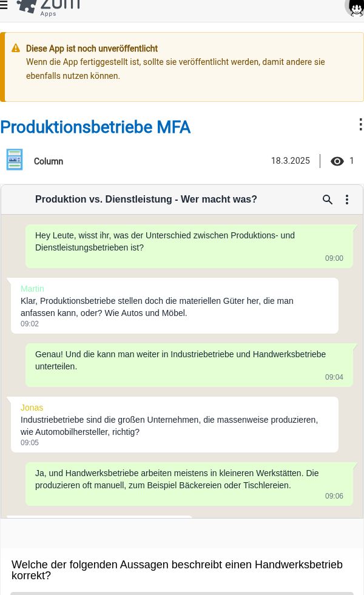Click the Column label text
This screenshot has width=364, height=595.
point(48,161)
